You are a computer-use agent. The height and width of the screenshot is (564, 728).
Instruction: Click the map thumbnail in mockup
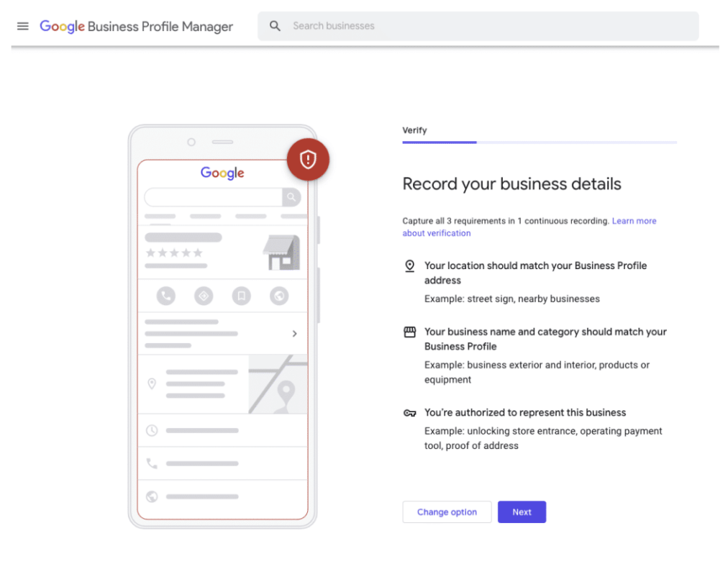point(278,384)
